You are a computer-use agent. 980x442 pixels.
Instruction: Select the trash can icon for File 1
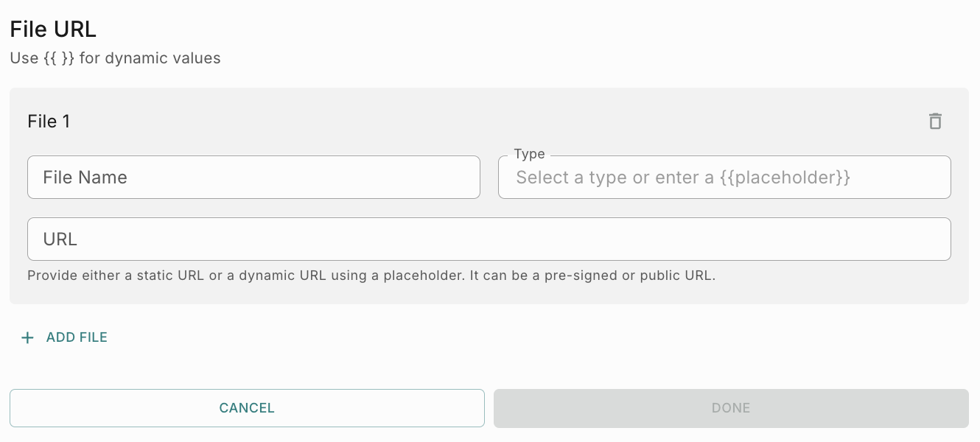935,121
